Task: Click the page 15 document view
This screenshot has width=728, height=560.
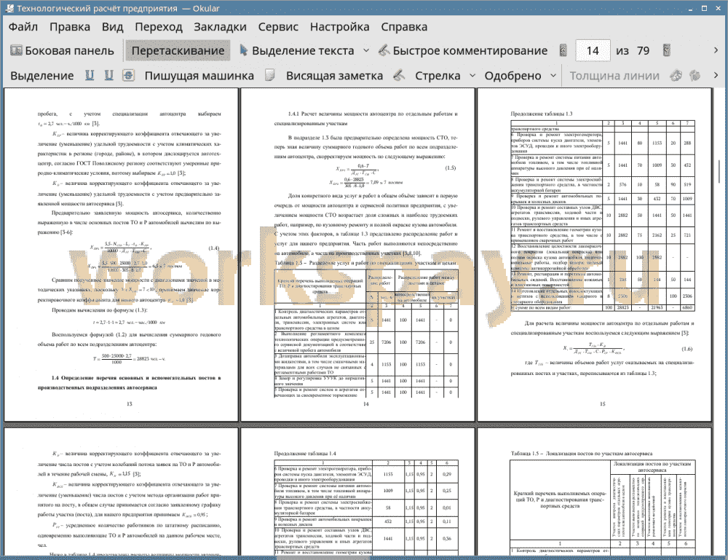Action: tap(594, 254)
